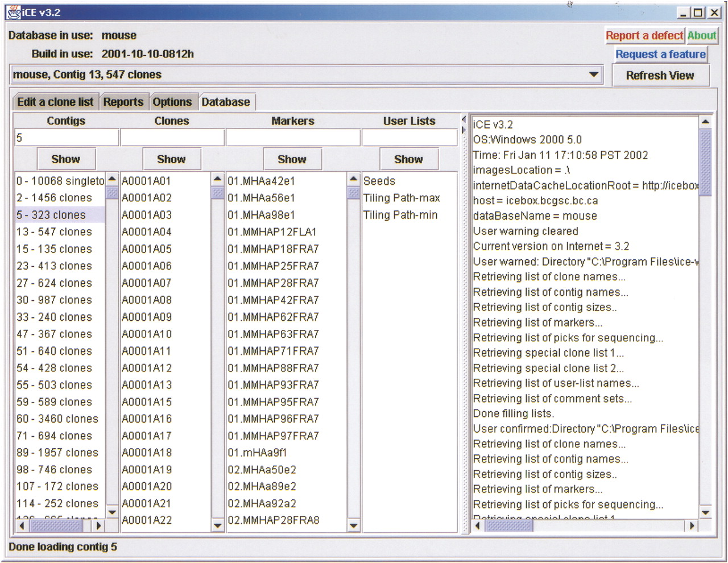Click the mouse, Contig 13 combo box
728x563 pixels.
point(307,74)
